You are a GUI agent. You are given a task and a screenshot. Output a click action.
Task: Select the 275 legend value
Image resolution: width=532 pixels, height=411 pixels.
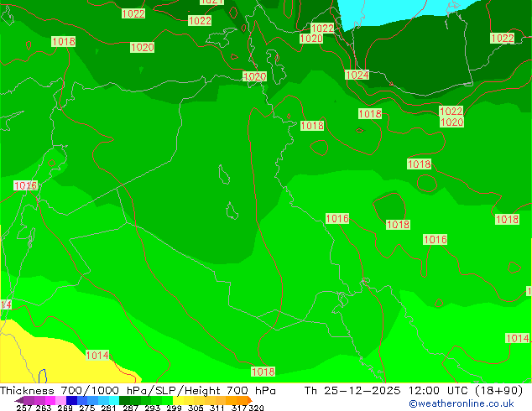click(87, 408)
